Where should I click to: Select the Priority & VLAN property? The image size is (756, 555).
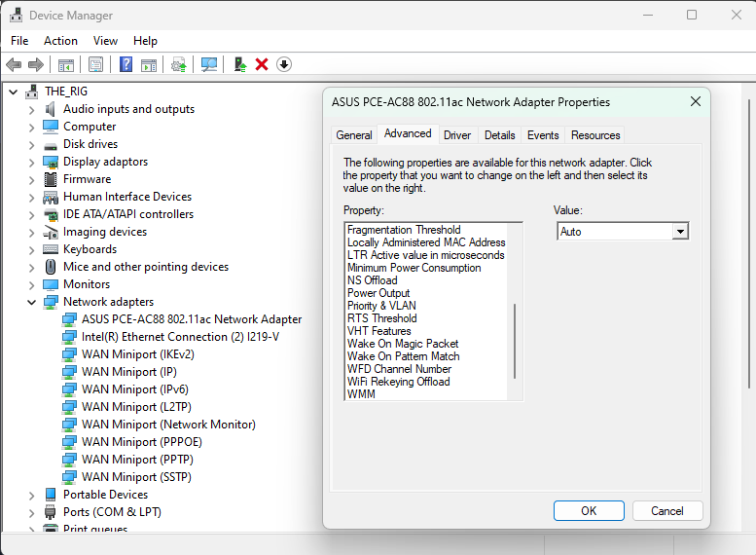pyautogui.click(x=381, y=306)
